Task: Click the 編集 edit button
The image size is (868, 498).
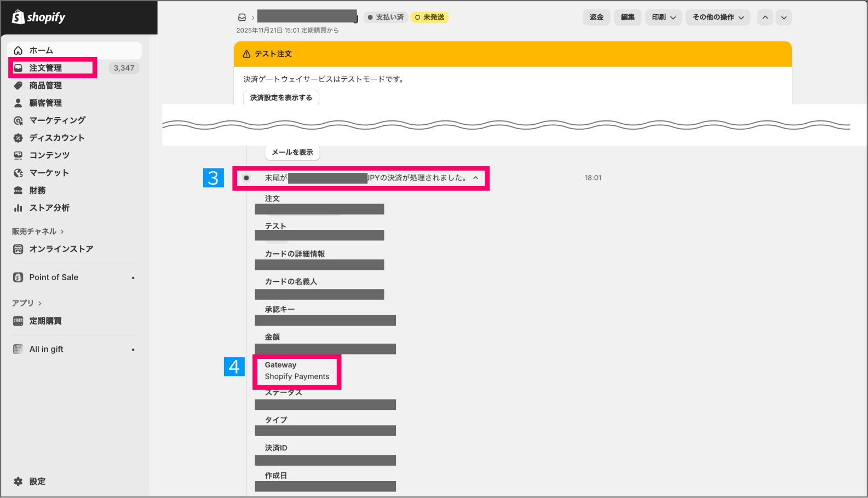Action: tap(628, 18)
